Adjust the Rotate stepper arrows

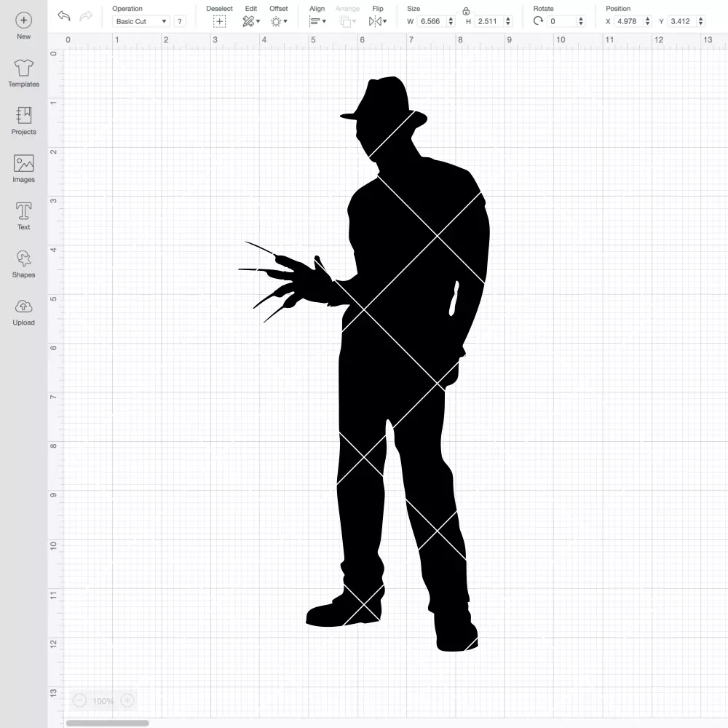581,21
